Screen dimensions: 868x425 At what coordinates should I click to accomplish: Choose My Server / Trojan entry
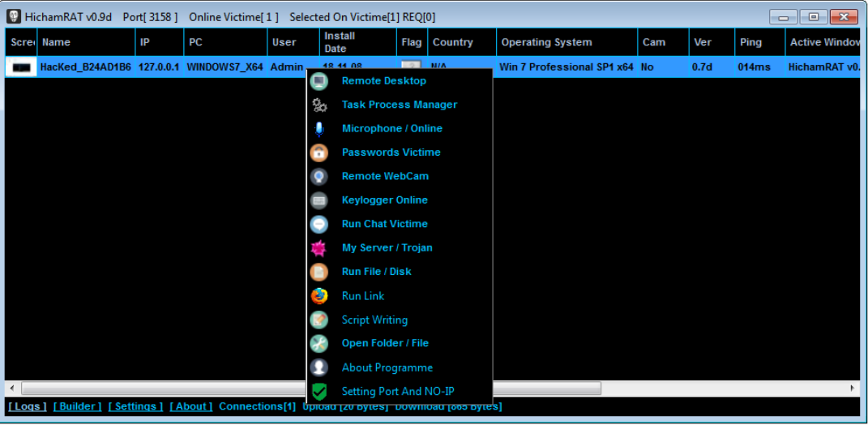pos(387,247)
